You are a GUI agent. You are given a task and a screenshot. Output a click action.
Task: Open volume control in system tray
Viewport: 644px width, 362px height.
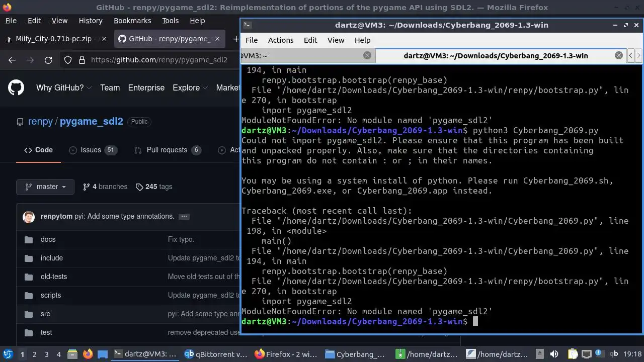coord(554,354)
